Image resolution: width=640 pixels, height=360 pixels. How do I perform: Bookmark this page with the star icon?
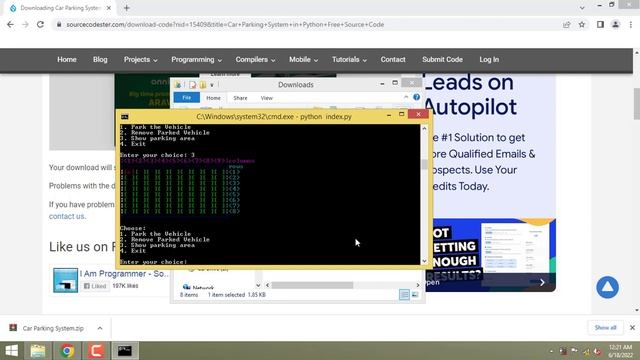[x=582, y=24]
